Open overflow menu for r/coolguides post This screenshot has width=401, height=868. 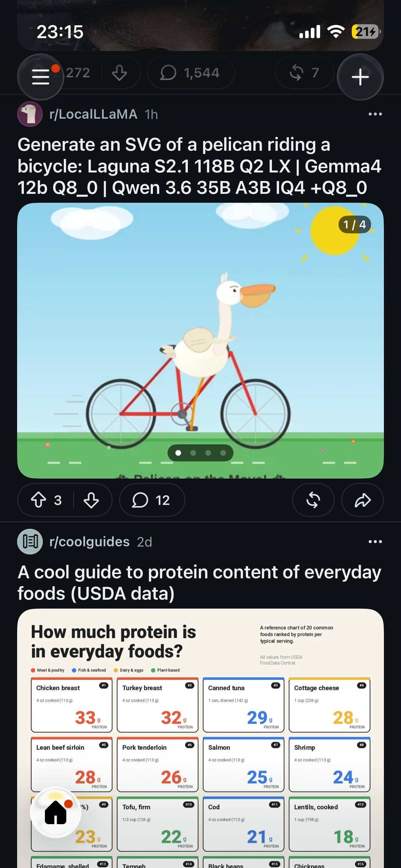pyautogui.click(x=375, y=542)
